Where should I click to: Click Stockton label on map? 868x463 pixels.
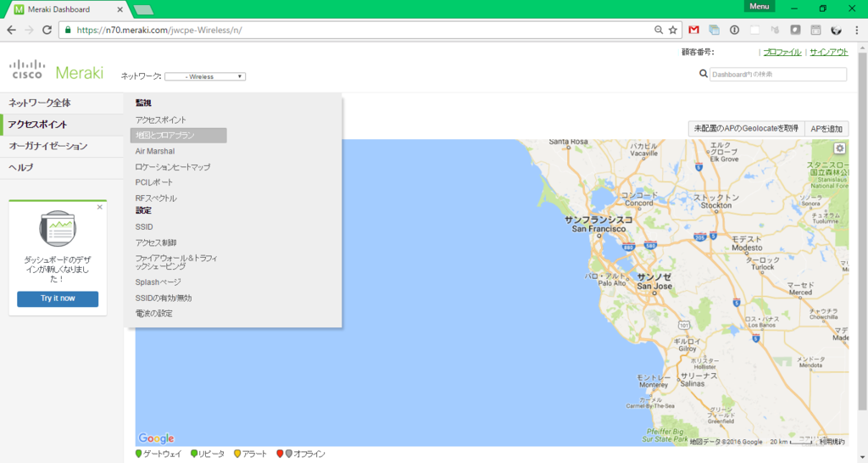(x=716, y=201)
